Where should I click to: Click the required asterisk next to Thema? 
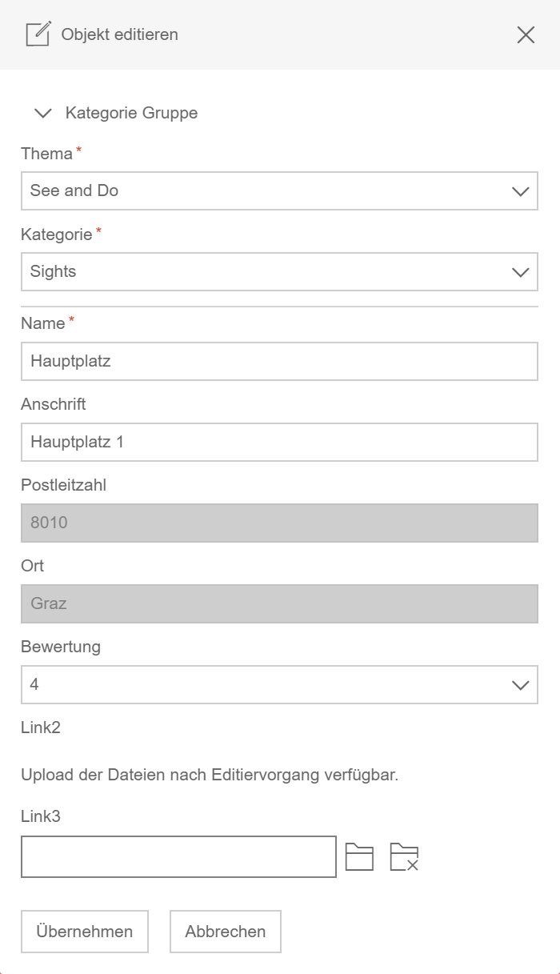click(x=81, y=149)
